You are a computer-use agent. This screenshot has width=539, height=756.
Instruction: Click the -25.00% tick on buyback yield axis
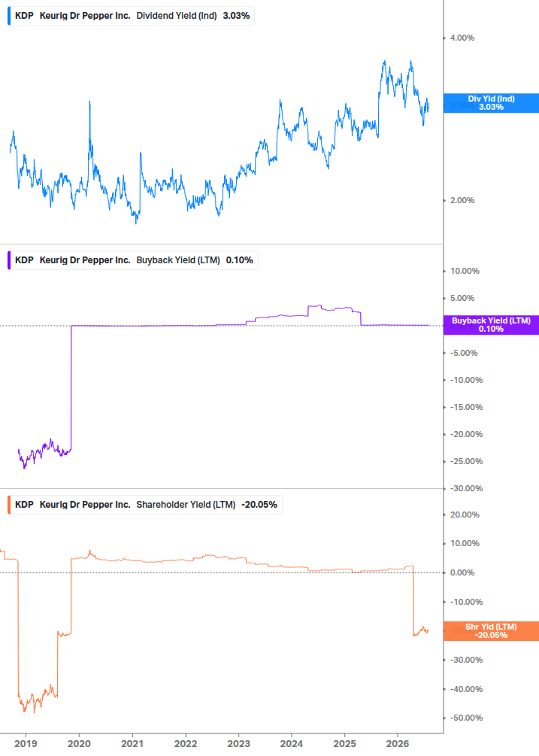tap(466, 462)
